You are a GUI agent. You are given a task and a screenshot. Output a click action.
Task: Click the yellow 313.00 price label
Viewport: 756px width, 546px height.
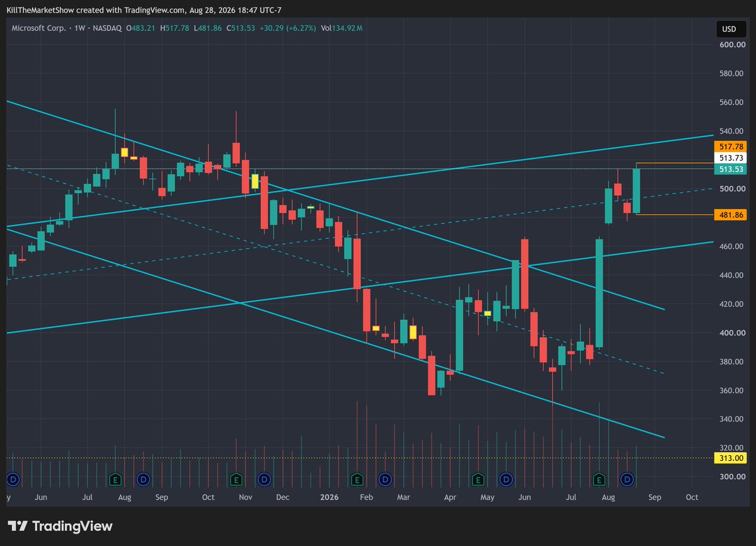(731, 458)
